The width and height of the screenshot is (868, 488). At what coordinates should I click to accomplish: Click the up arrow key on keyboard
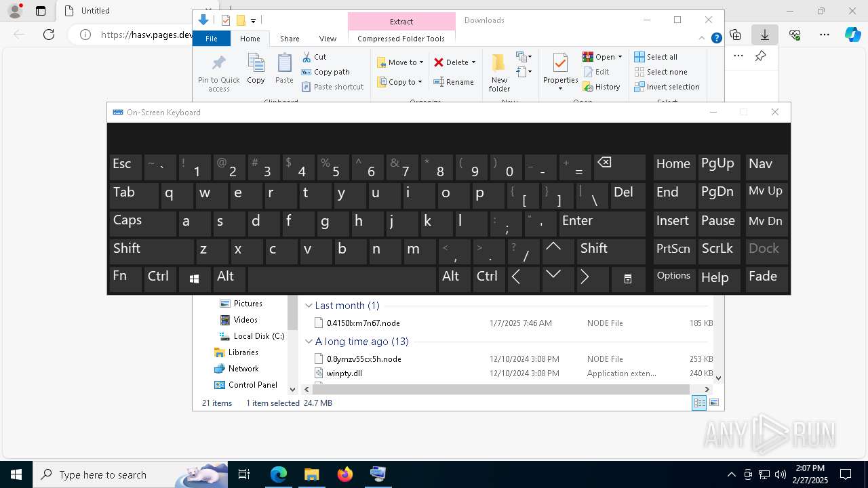(x=557, y=251)
